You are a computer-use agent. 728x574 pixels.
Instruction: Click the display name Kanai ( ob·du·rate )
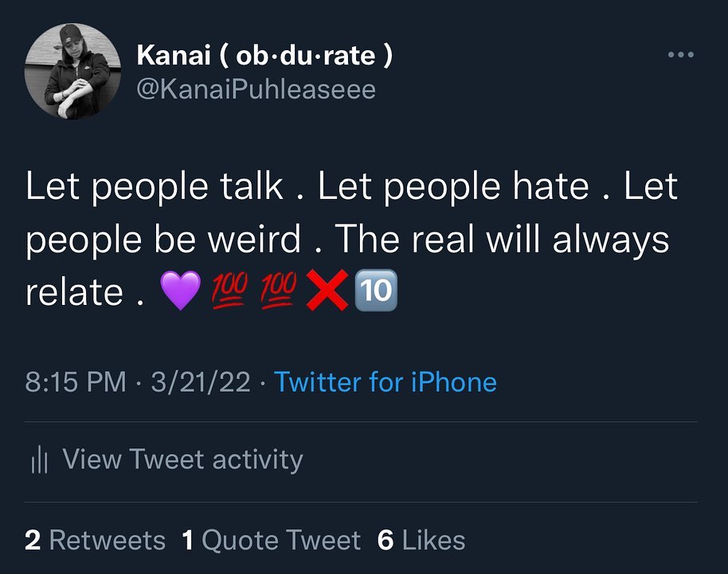pyautogui.click(x=264, y=55)
